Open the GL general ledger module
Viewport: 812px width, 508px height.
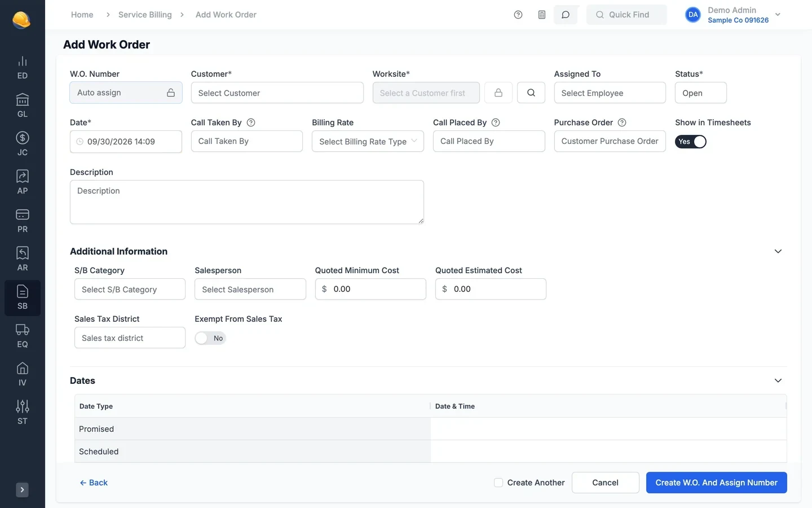tap(22, 106)
